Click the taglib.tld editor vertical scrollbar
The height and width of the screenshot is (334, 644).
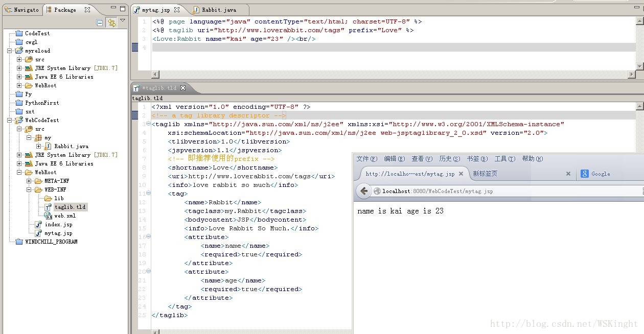tap(640, 128)
